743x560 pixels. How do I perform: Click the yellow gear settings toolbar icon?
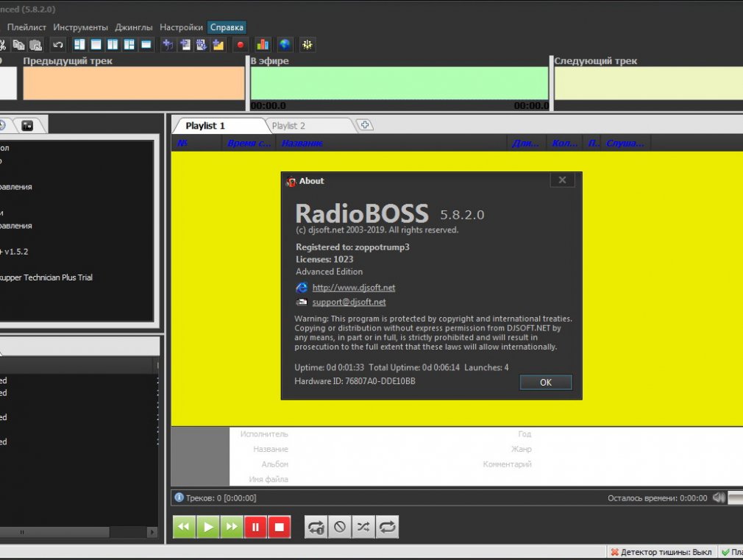click(307, 45)
